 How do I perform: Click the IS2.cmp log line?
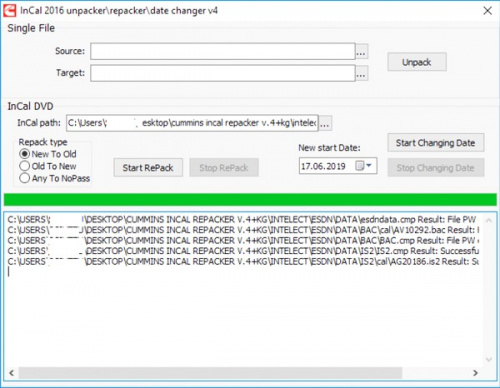click(x=243, y=251)
